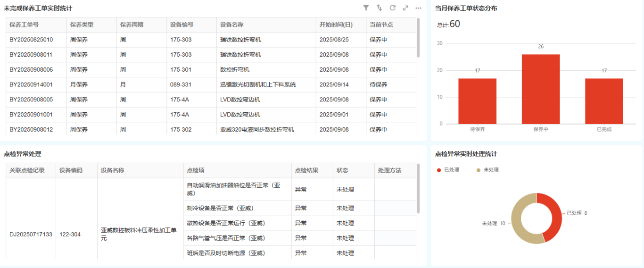
Task: Click the work order table's vertical scrollbar
Action: pyautogui.click(x=418, y=38)
